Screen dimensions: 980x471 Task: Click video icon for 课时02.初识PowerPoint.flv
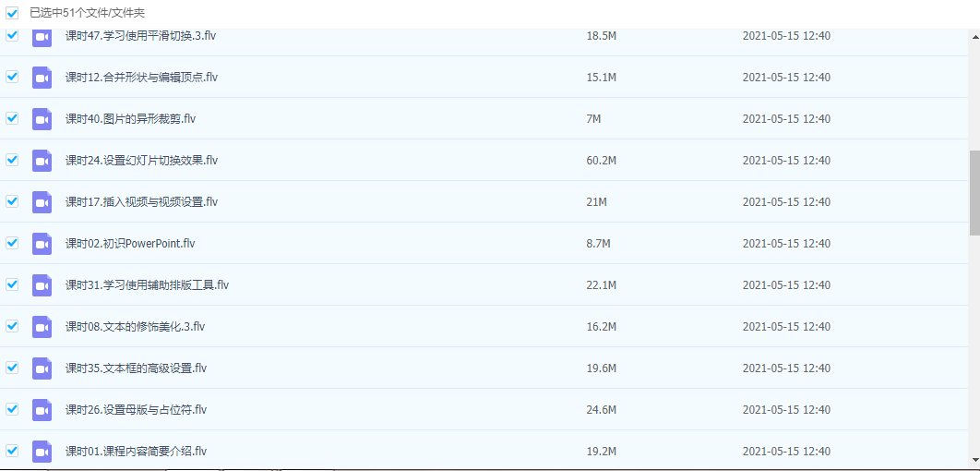(x=42, y=244)
